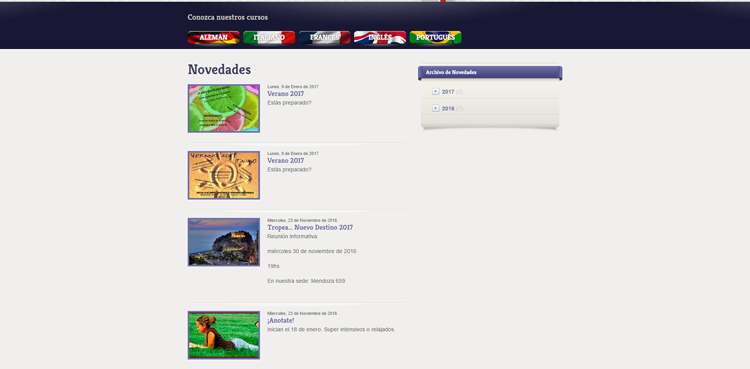The height and width of the screenshot is (369, 750).
Task: Open Tropea... Nuevo Destino 2017 article
Action: click(x=310, y=228)
